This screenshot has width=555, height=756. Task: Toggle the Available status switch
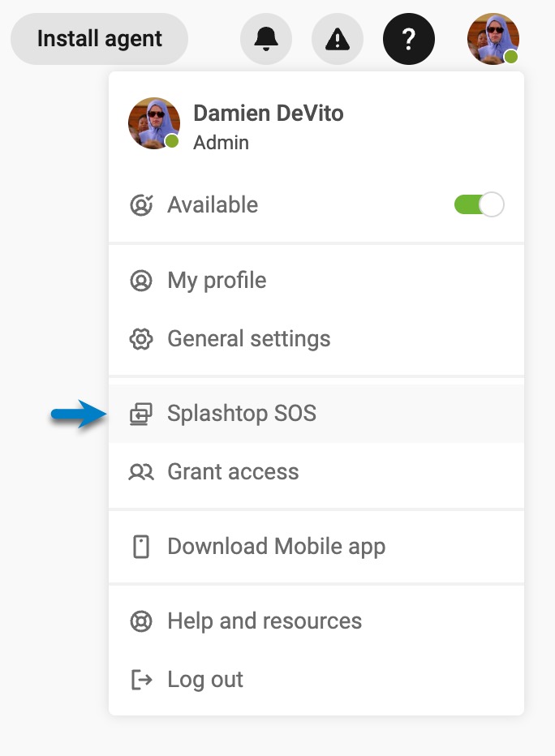479,204
